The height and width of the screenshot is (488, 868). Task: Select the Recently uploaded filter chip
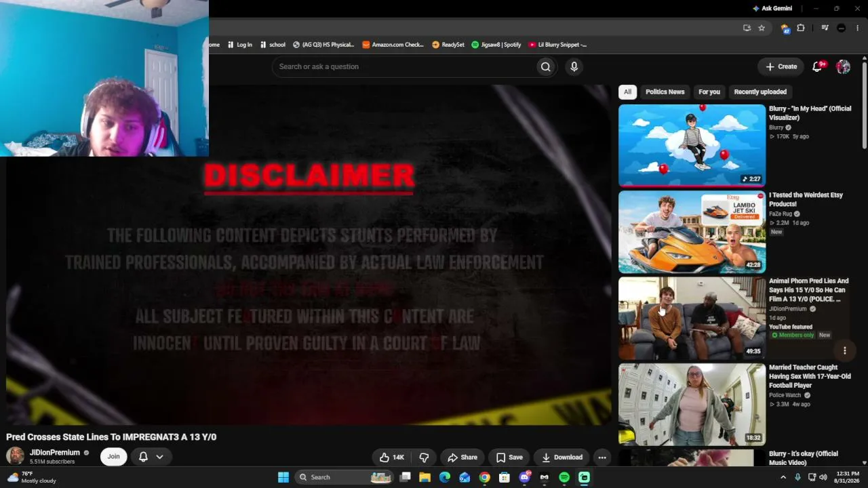[x=760, y=91]
